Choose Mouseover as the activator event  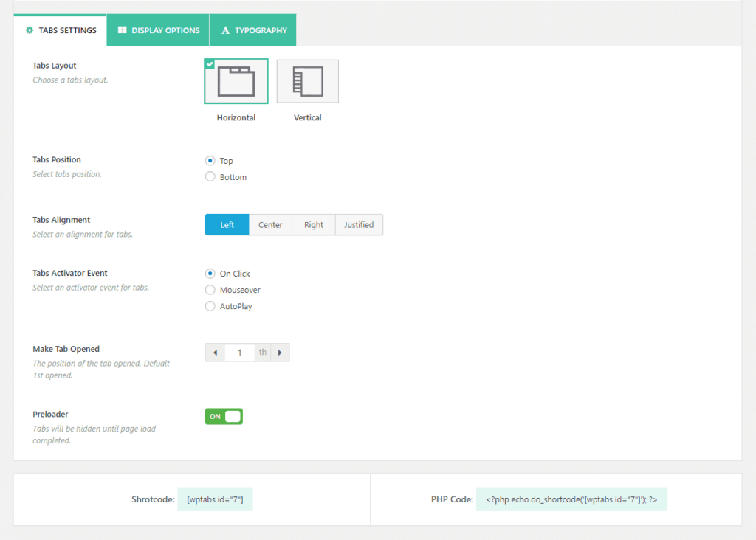click(209, 289)
